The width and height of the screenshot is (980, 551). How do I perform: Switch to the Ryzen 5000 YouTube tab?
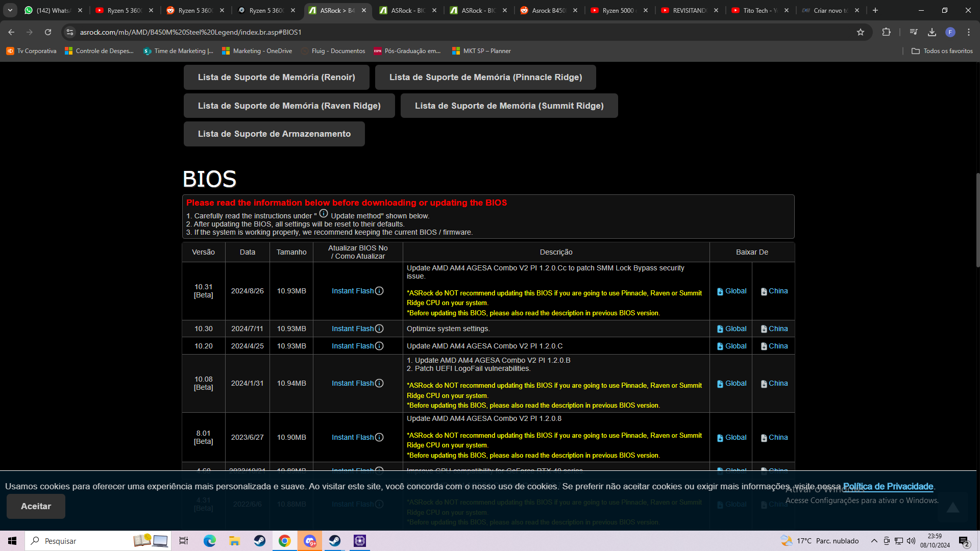pyautogui.click(x=618, y=10)
